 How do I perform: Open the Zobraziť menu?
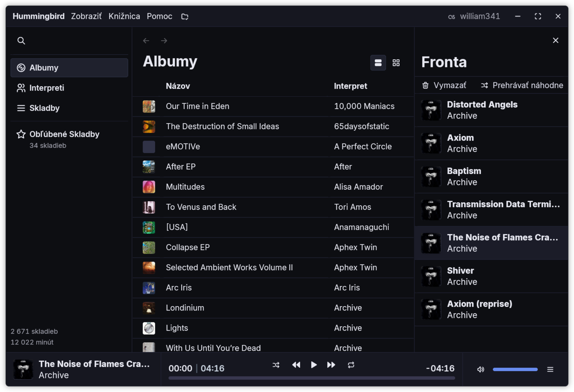[x=86, y=16]
